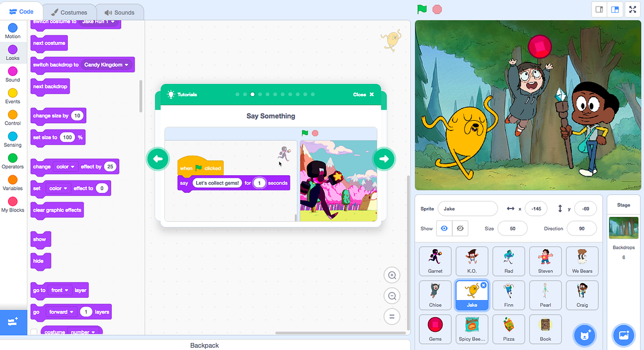The image size is (644, 350).
Task: Select the Events block category
Action: tap(12, 94)
